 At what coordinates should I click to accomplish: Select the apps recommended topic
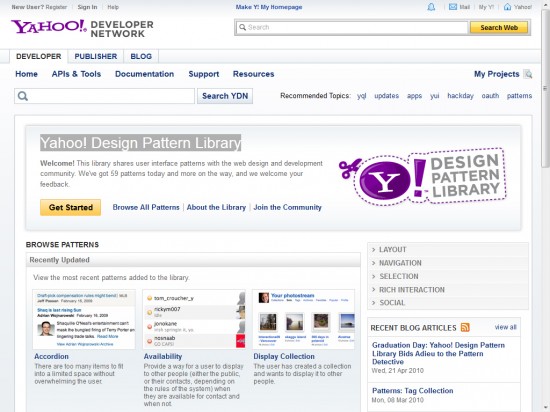pos(414,96)
